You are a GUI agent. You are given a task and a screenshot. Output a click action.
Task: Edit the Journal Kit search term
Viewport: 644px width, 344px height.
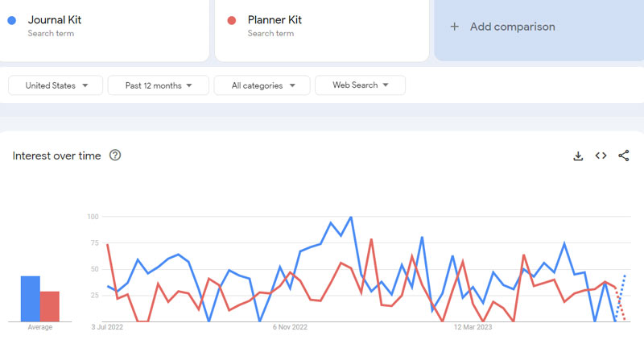coord(55,20)
